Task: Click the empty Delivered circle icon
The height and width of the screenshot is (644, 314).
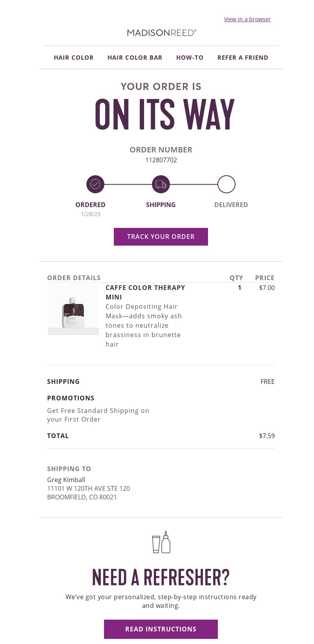Action: [226, 184]
